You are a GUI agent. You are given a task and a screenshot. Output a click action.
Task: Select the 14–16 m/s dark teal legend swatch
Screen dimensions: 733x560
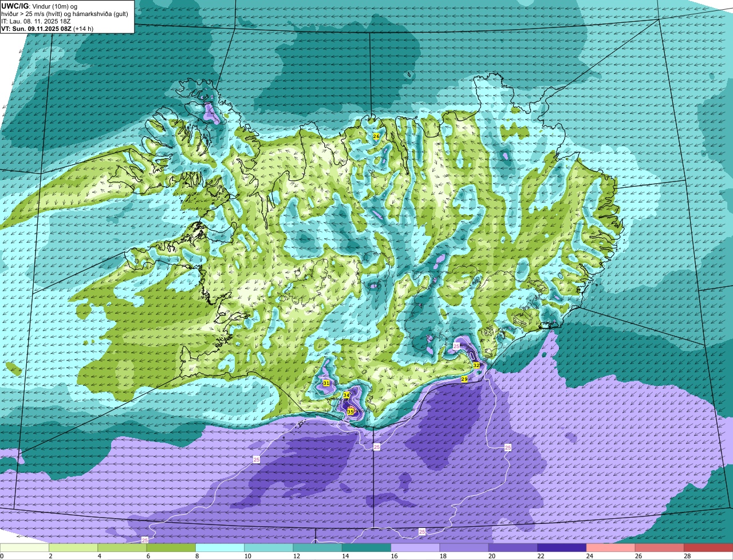coord(366,548)
